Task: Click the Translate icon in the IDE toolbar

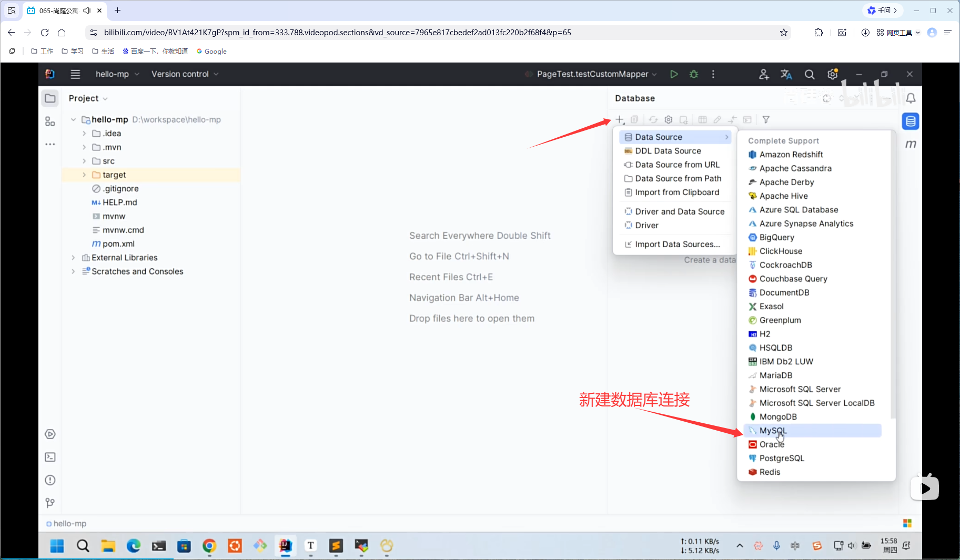Action: [786, 74]
